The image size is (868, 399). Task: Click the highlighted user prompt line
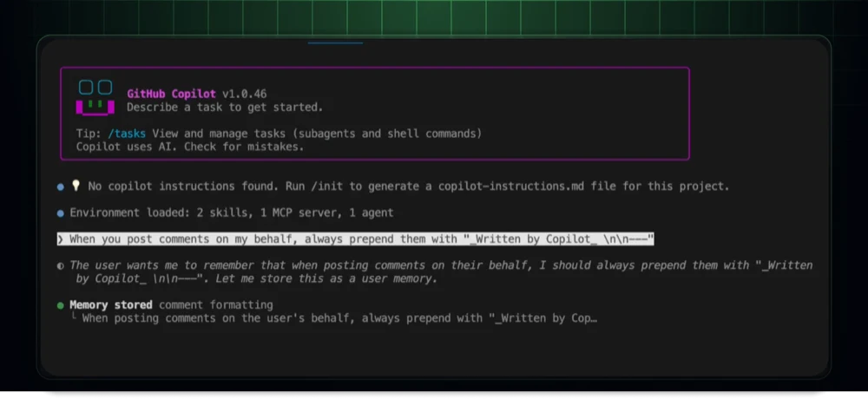(x=355, y=239)
